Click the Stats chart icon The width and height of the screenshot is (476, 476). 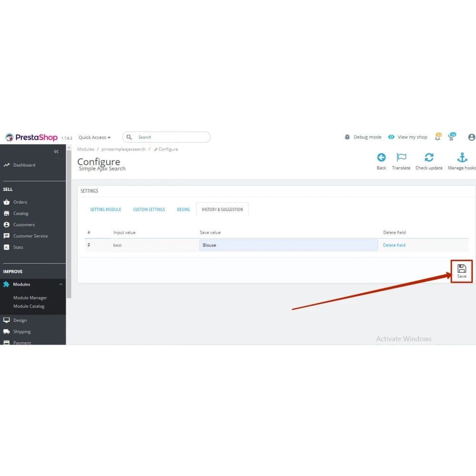(x=6, y=247)
